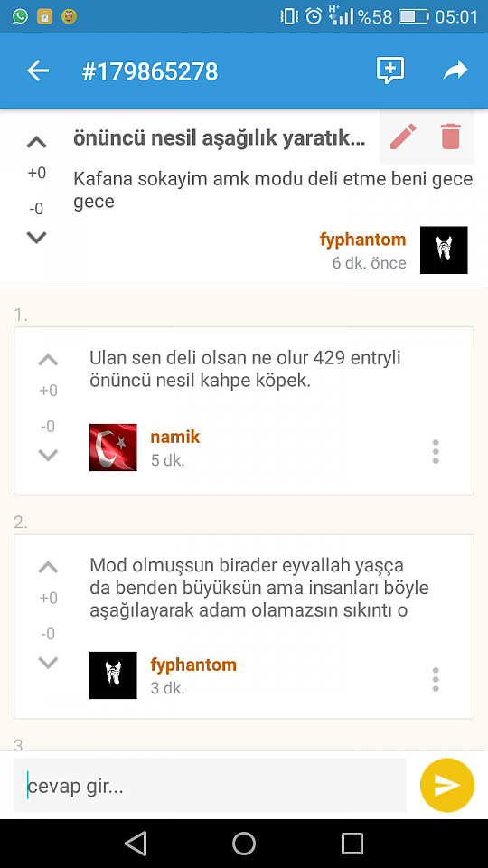Tap the Android recent apps button
Image resolution: width=488 pixels, height=868 pixels.
pos(352,844)
